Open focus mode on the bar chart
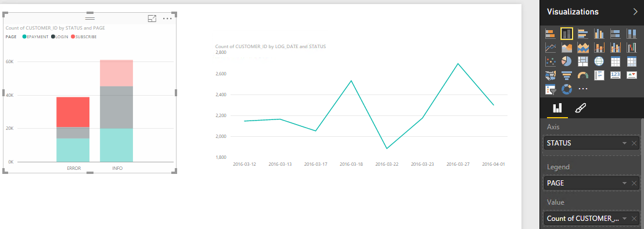The height and width of the screenshot is (229, 644). click(x=152, y=19)
